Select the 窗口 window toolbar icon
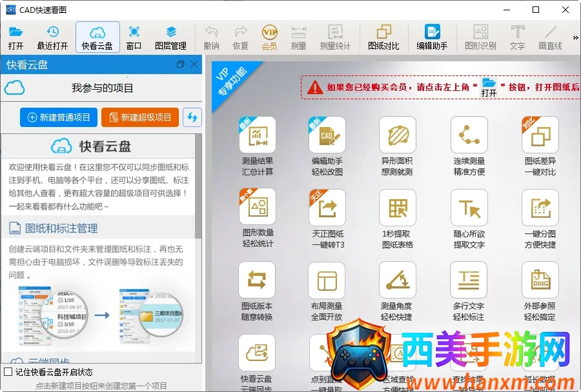 pos(134,37)
